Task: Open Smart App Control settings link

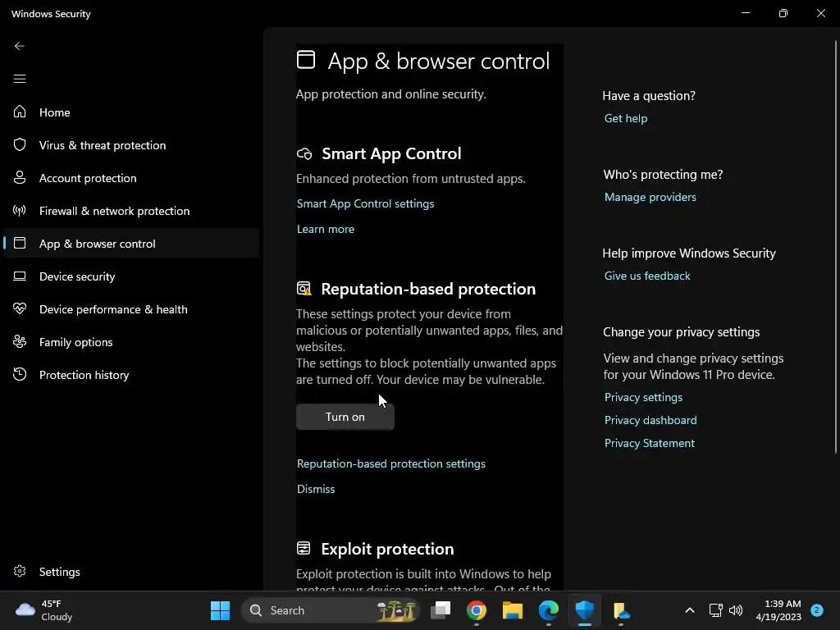Action: click(365, 203)
